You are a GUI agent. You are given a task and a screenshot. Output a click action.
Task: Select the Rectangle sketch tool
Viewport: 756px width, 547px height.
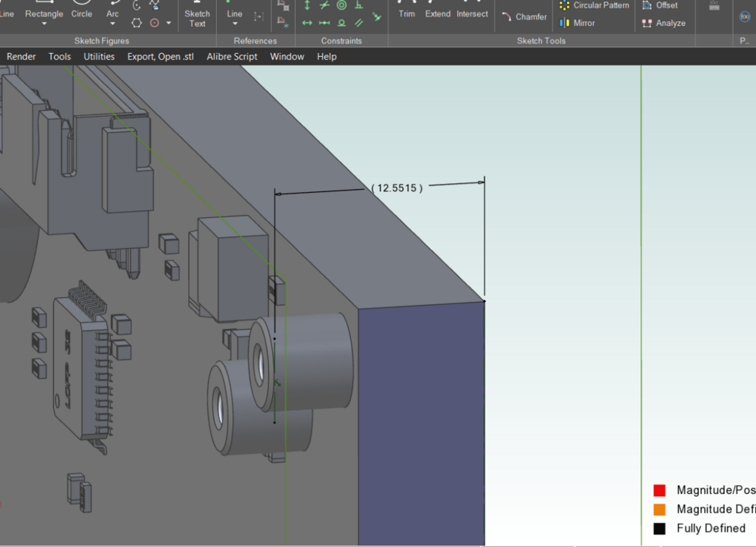pyautogui.click(x=44, y=10)
